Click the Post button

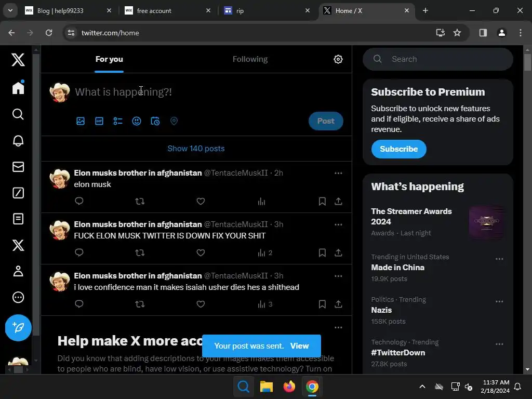coord(326,121)
